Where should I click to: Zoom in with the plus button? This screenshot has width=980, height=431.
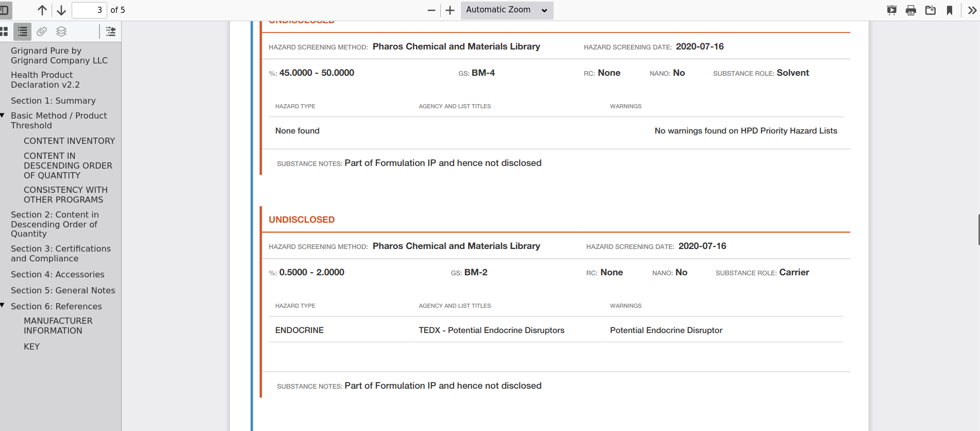[450, 10]
